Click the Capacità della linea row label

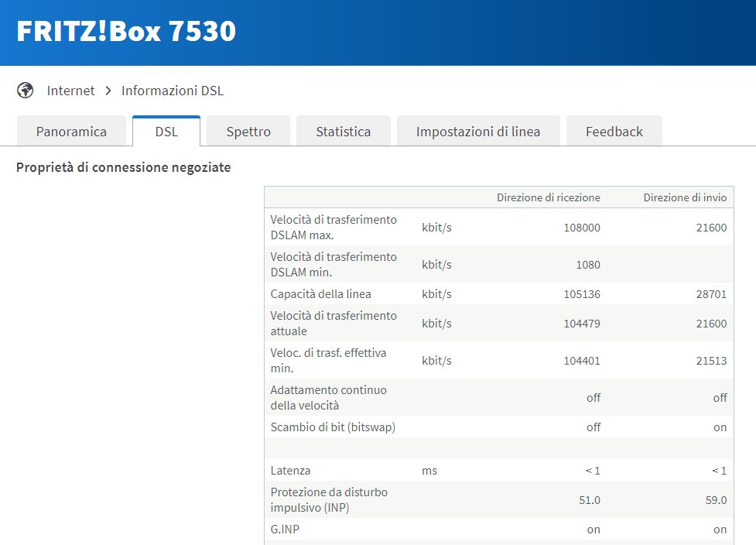click(320, 293)
